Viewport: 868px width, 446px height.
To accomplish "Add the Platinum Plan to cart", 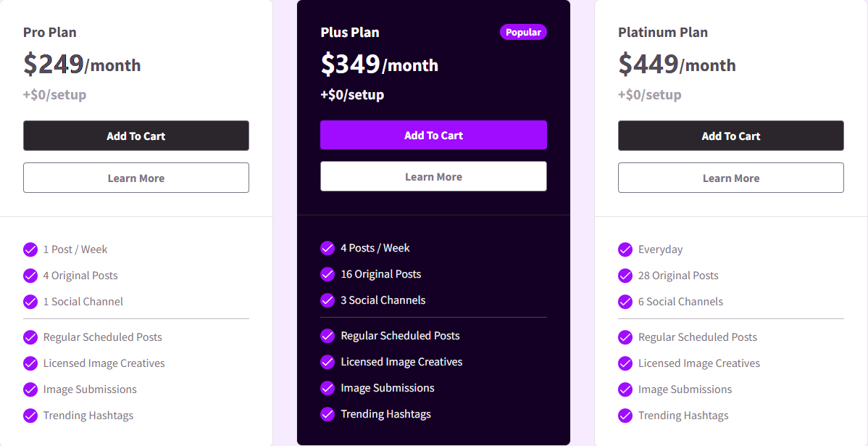I will (731, 136).
